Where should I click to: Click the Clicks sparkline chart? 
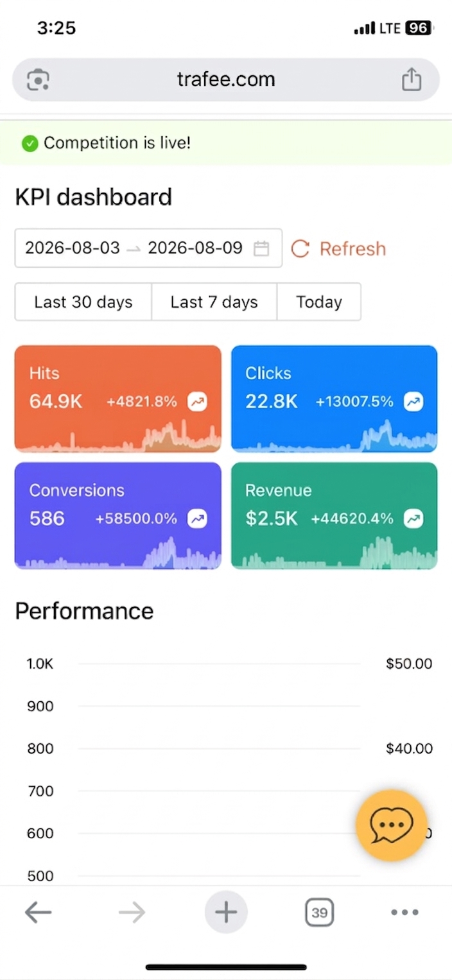[334, 436]
